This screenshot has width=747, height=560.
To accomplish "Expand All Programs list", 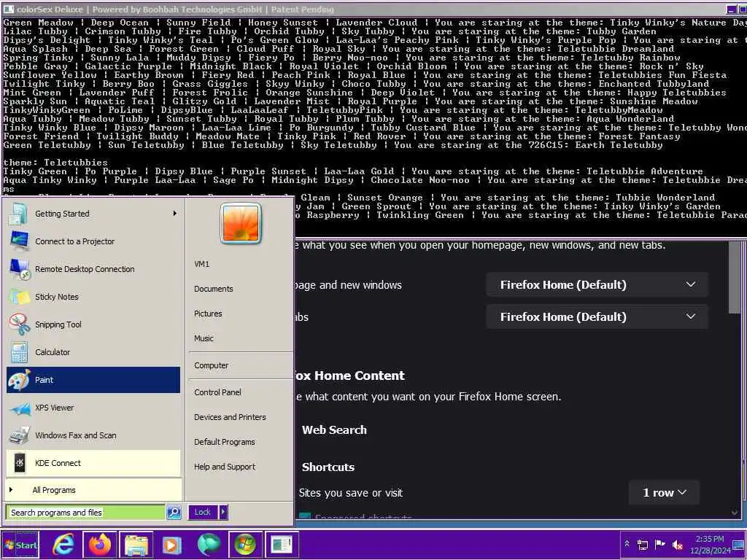I will click(93, 490).
